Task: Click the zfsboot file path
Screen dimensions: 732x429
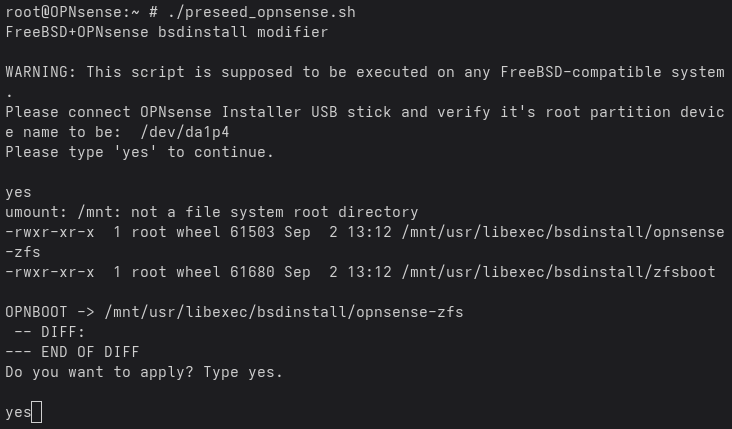Action: coord(558,272)
